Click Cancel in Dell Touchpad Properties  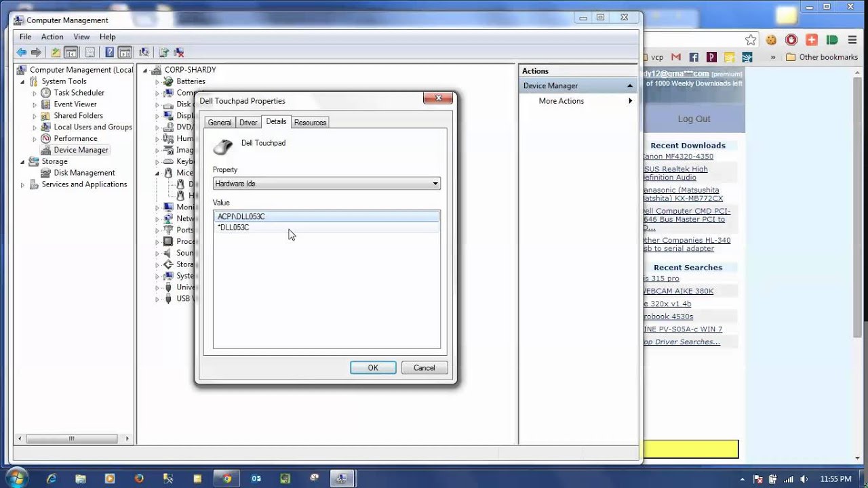[x=425, y=367]
